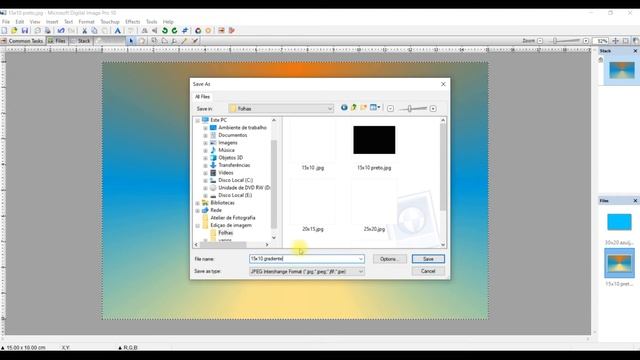Expand the Disco Local (C:) node
The image size is (640, 360).
pos(205,180)
